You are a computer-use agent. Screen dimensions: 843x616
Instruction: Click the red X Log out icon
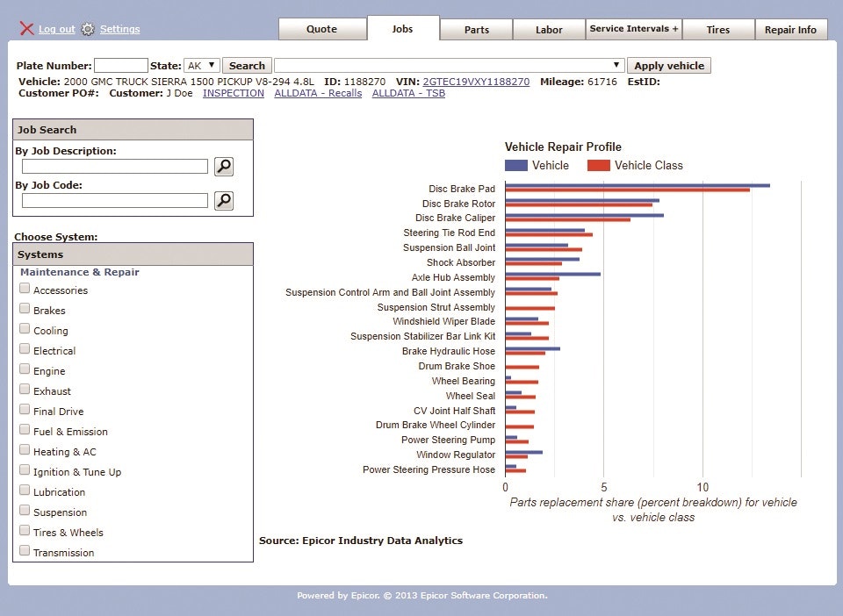(x=27, y=29)
